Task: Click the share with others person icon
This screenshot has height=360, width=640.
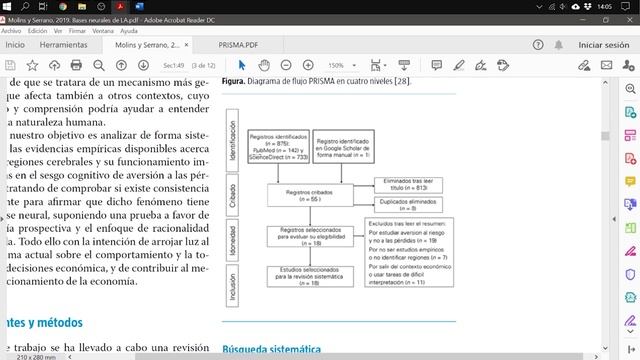Action: click(x=629, y=65)
